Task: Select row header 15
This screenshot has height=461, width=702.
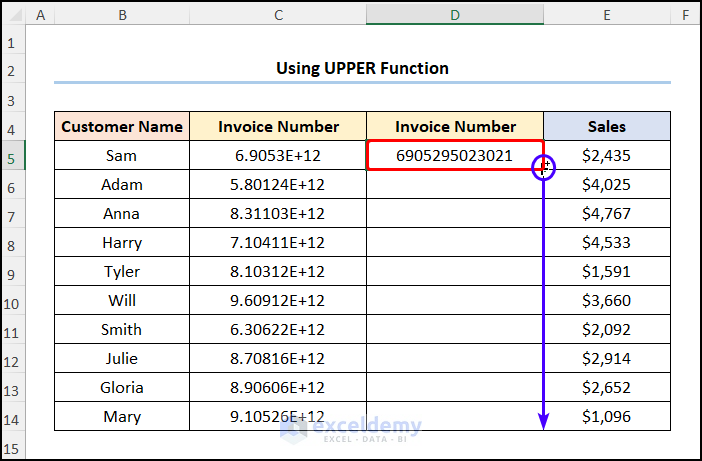Action: pyautogui.click(x=13, y=447)
